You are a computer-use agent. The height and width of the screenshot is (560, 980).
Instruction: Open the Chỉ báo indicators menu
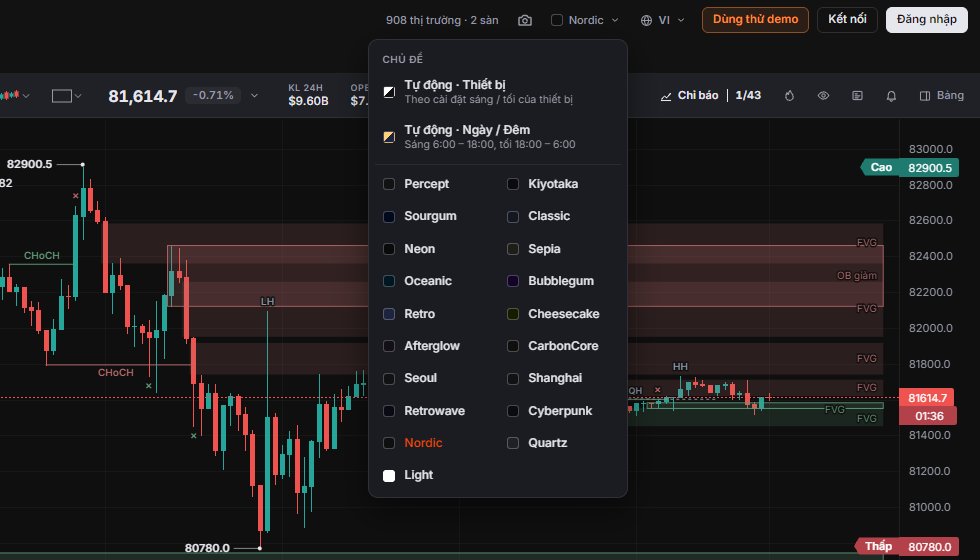(690, 96)
